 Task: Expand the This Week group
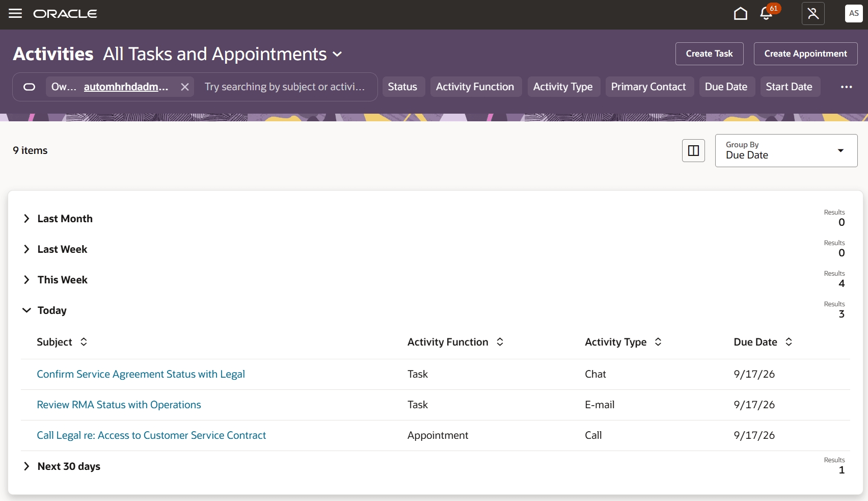coord(26,280)
